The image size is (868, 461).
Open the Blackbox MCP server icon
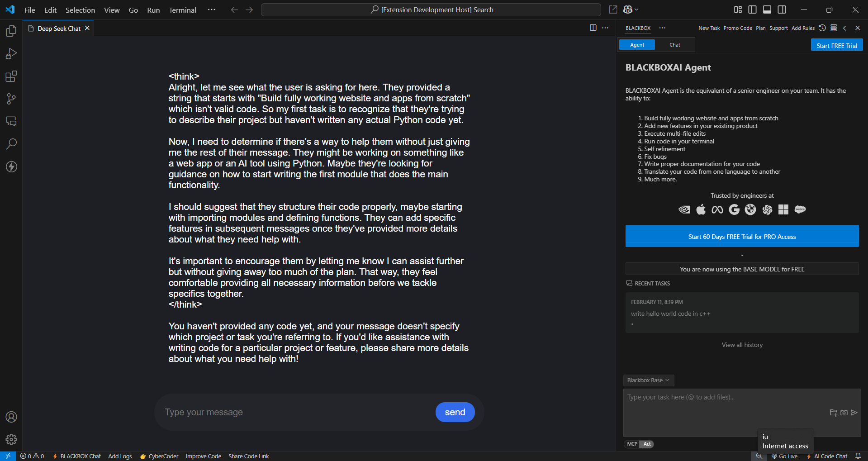pyautogui.click(x=834, y=28)
